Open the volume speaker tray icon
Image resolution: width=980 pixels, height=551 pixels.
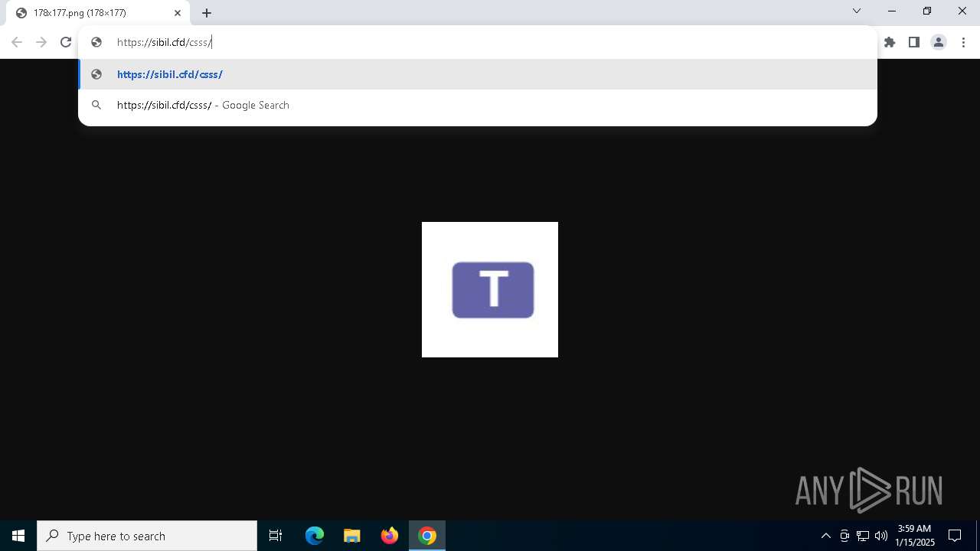coord(881,536)
